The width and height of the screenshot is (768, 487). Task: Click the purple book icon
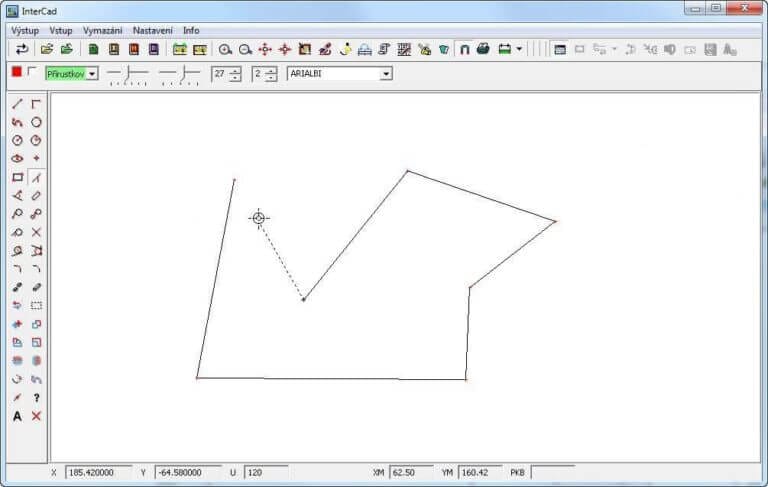coord(154,49)
